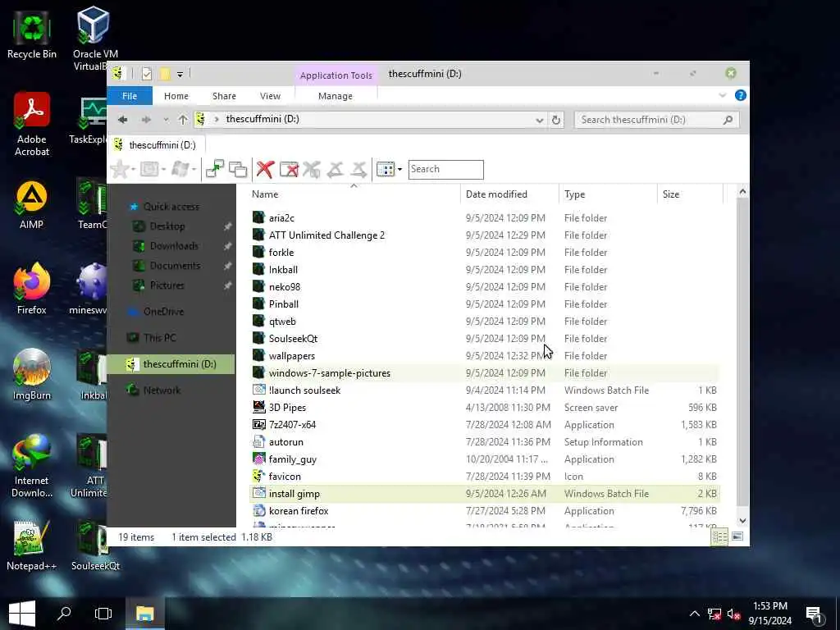
Task: Select the SoulseekQt desktop icon
Action: click(x=95, y=545)
